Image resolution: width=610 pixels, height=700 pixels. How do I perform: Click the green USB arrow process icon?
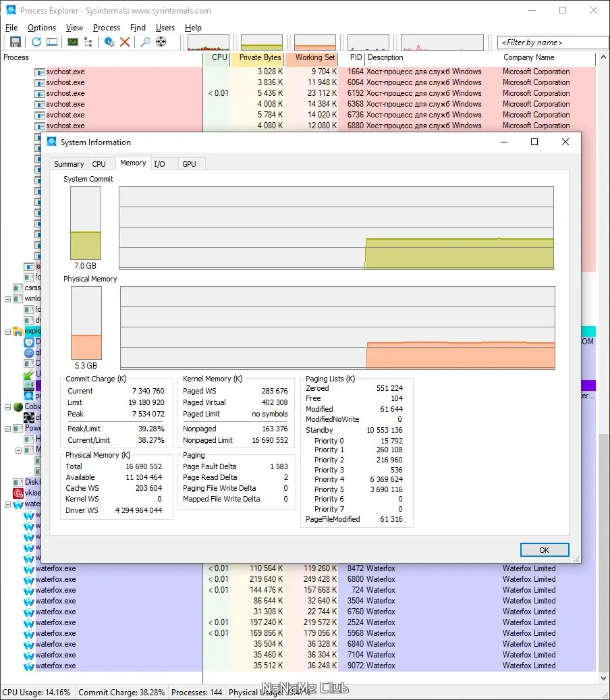[x=29, y=374]
